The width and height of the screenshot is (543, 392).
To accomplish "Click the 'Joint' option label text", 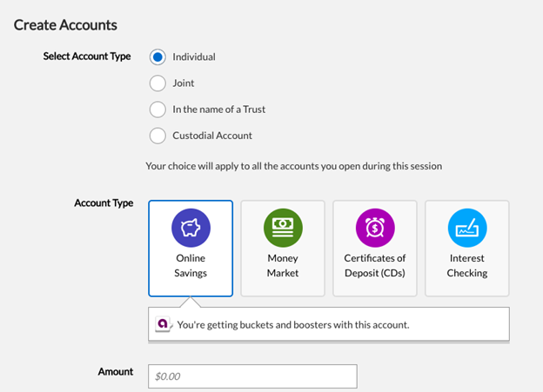I will click(184, 83).
